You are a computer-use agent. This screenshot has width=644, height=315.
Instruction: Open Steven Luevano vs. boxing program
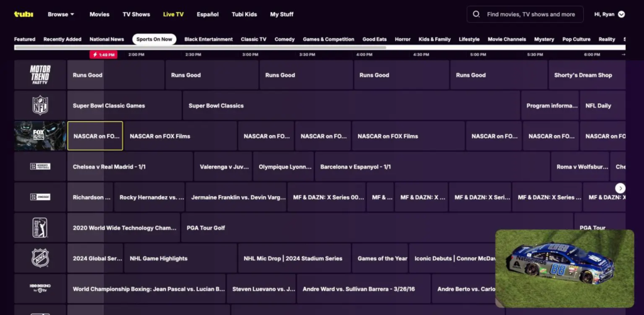261,289
